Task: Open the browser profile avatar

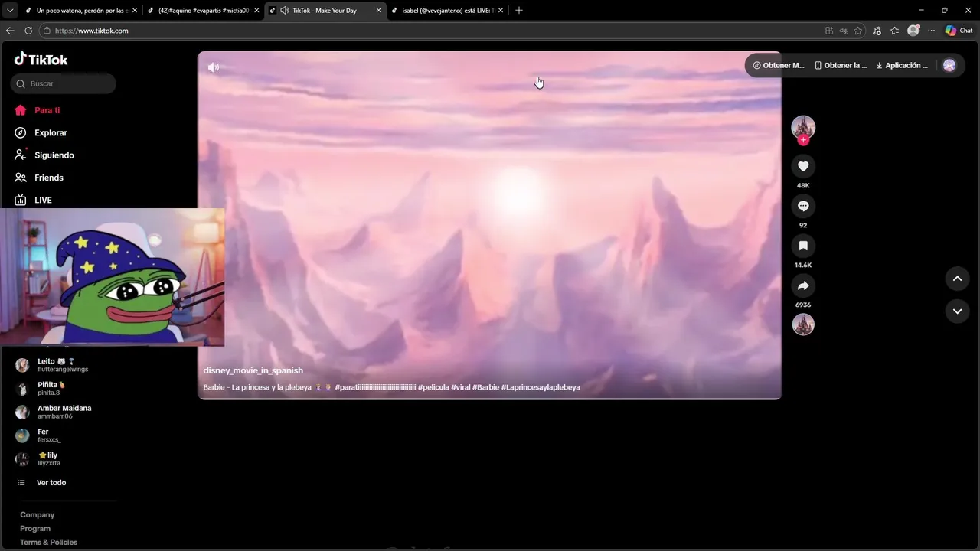Action: 913,31
